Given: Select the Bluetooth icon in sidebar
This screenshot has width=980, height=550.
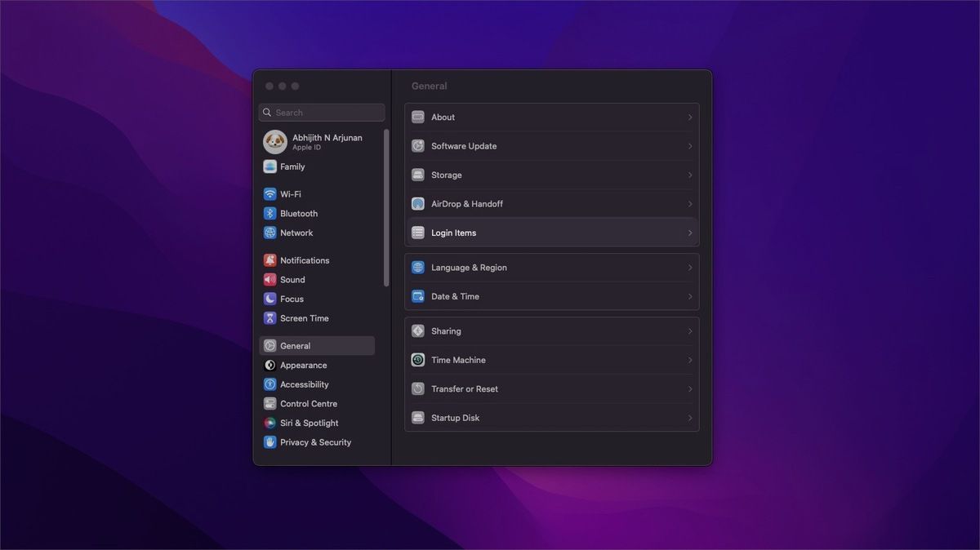Looking at the screenshot, I should click(x=269, y=213).
